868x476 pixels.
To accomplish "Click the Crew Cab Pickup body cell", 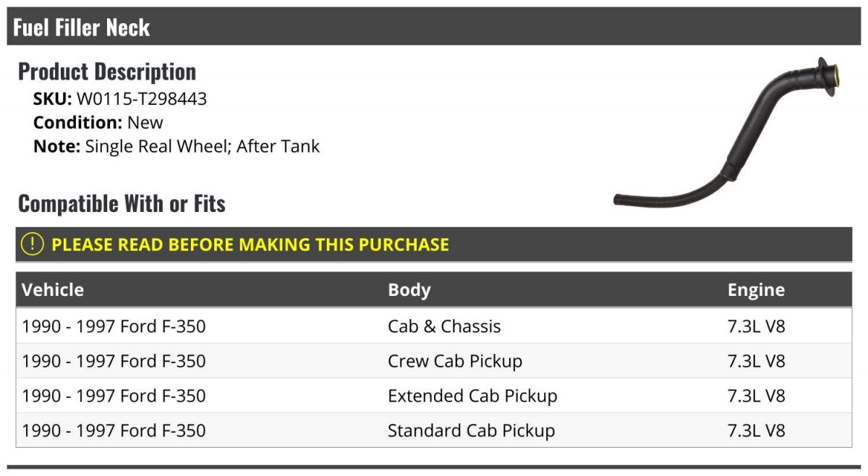I will click(x=455, y=361).
